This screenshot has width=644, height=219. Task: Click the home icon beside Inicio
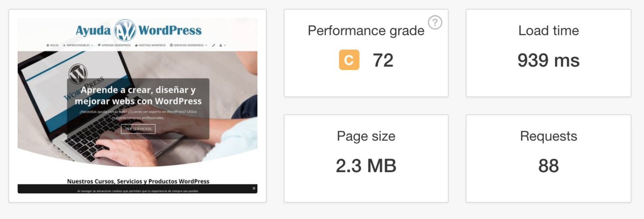(48, 45)
